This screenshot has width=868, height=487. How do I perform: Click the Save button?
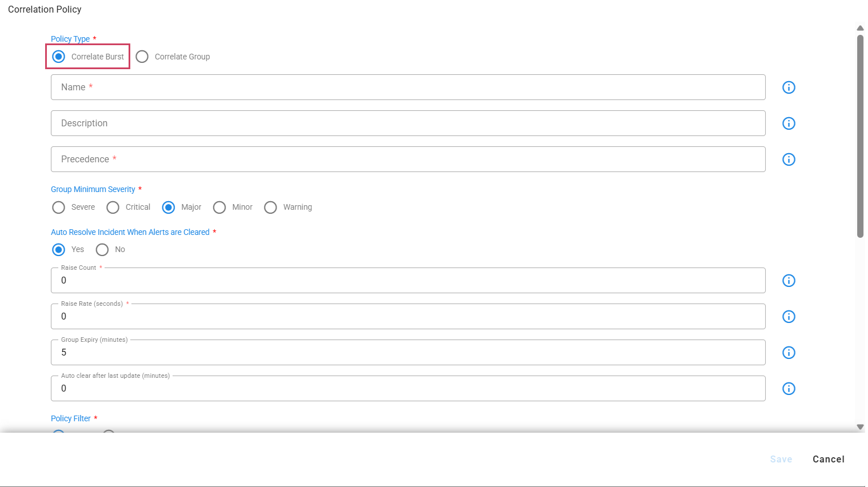pyautogui.click(x=781, y=459)
